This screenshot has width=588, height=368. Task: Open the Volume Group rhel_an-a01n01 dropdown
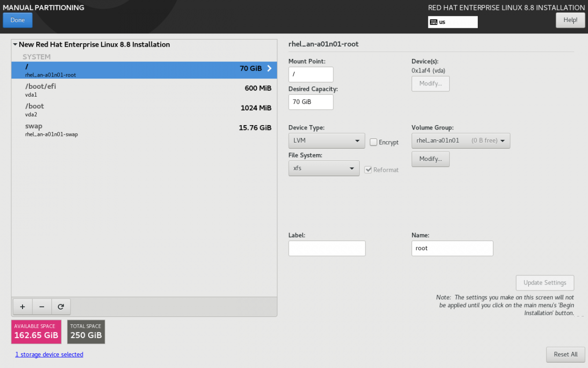461,141
